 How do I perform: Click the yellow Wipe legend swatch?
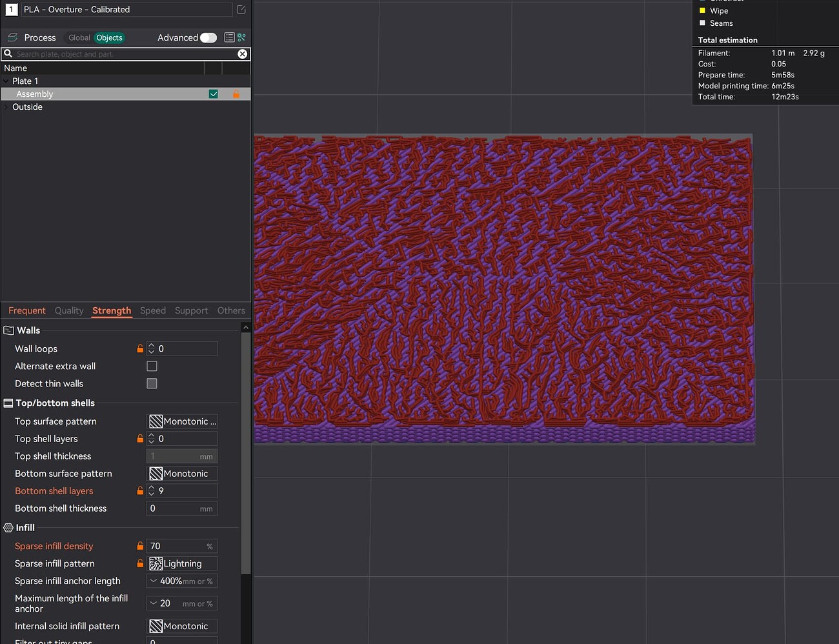pyautogui.click(x=702, y=10)
